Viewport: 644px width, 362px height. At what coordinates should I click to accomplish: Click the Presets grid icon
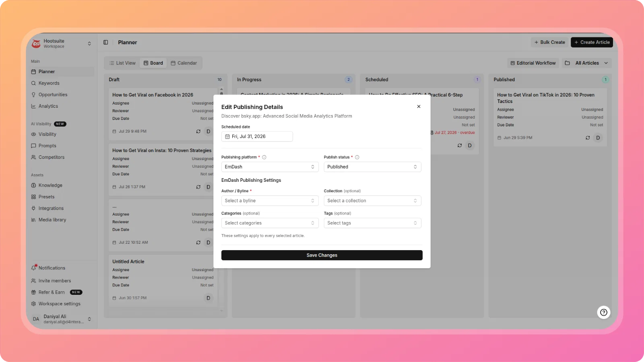(33, 197)
